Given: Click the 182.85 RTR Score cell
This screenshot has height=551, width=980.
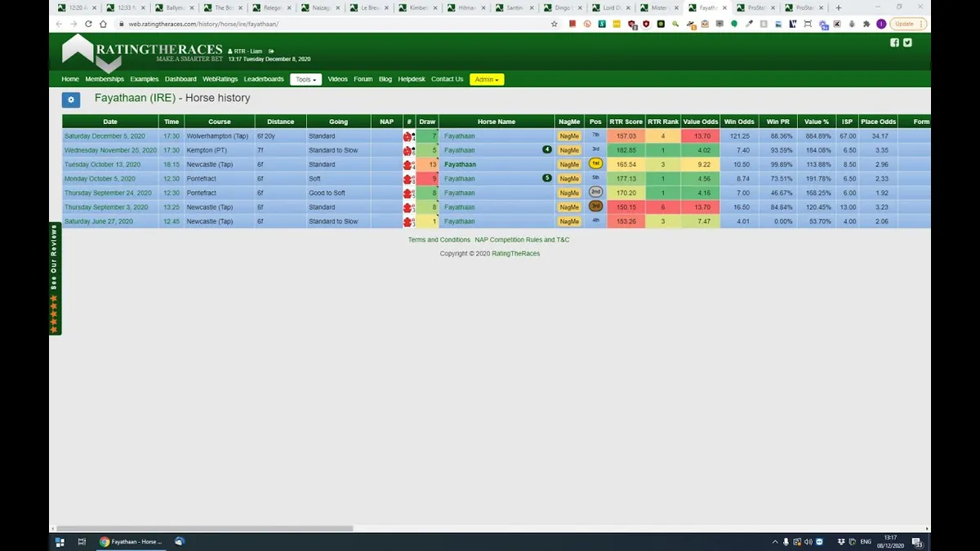Looking at the screenshot, I should click(x=626, y=150).
